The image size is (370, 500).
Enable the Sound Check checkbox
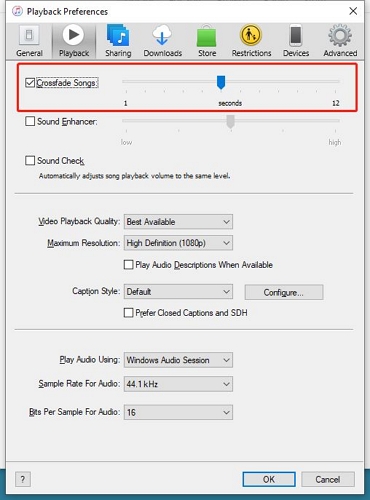[x=30, y=161]
